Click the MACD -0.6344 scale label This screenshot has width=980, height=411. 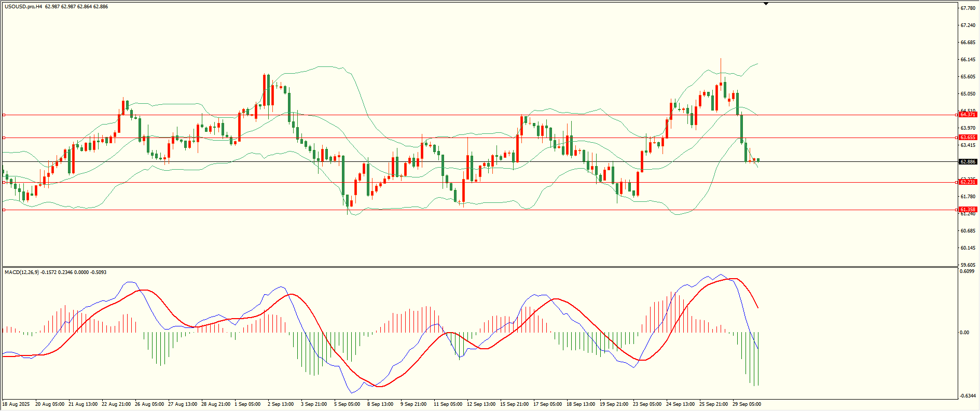[967, 396]
